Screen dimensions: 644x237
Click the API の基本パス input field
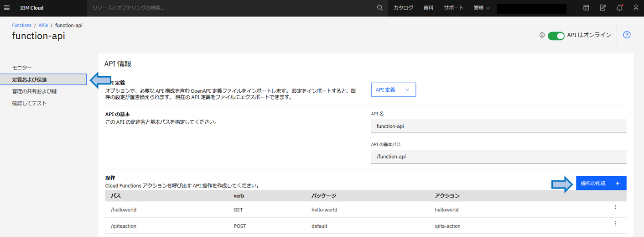tap(499, 156)
